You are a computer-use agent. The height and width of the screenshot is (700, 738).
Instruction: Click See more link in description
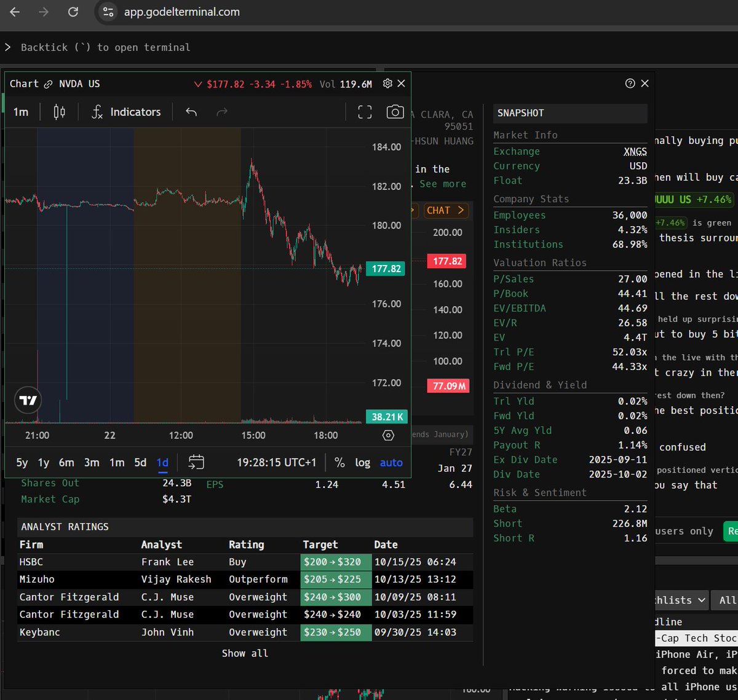pyautogui.click(x=443, y=184)
